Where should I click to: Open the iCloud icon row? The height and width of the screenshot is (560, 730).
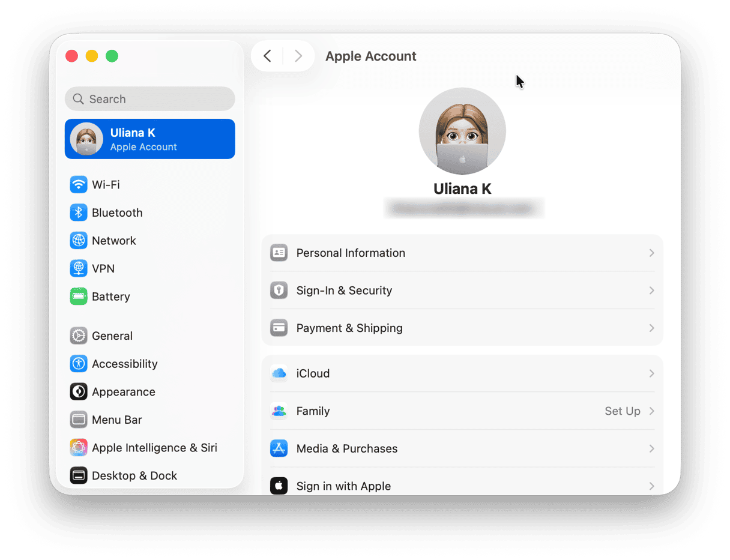tap(279, 373)
